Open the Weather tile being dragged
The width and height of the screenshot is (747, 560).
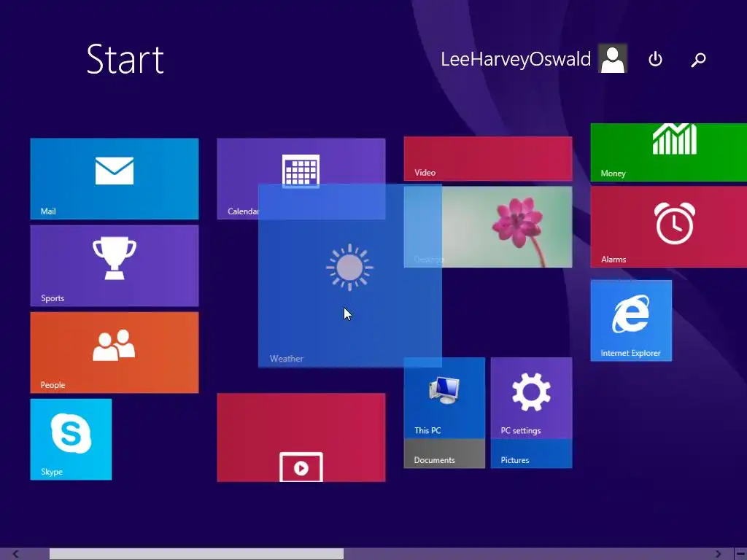(x=349, y=276)
